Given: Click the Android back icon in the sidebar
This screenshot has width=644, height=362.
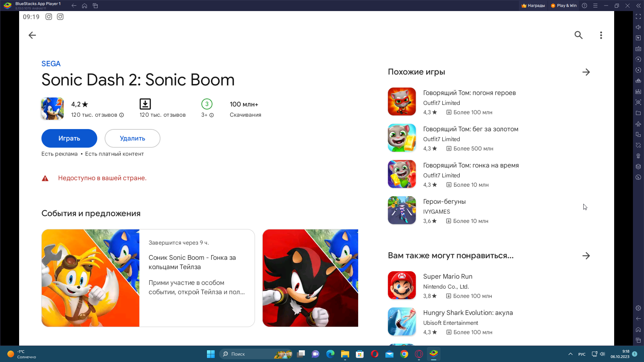Looking at the screenshot, I should click(638, 319).
